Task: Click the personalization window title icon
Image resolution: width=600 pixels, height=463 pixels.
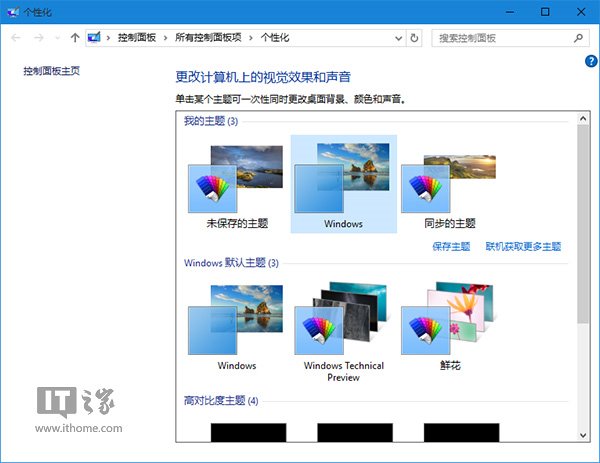Action: (x=11, y=12)
